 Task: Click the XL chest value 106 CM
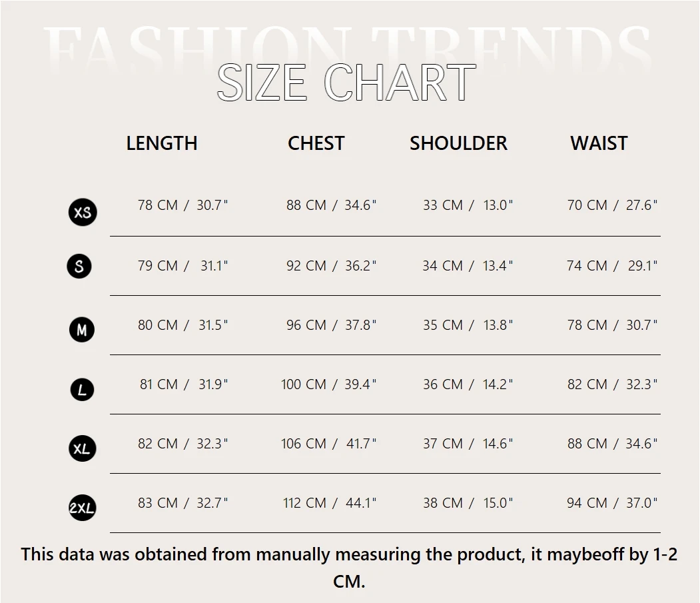(x=304, y=444)
